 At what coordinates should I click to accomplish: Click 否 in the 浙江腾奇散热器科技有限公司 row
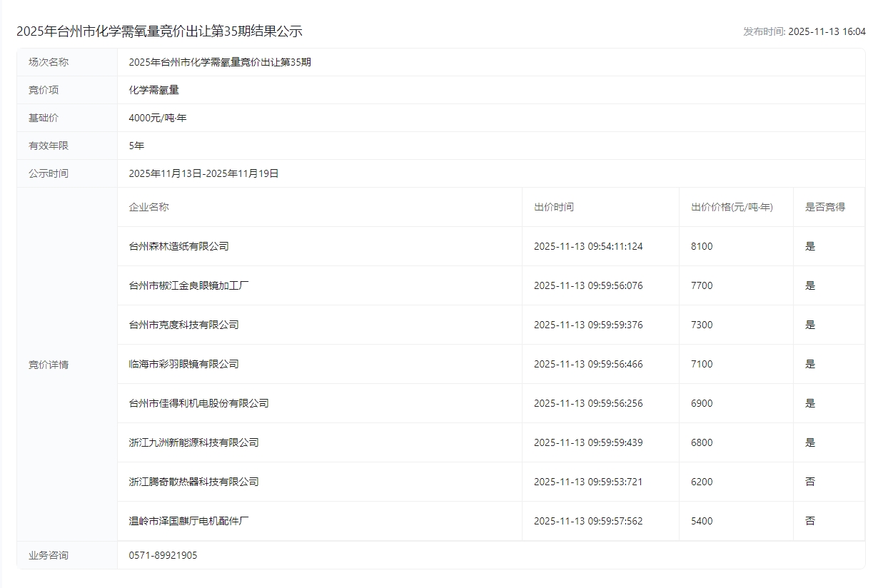[x=809, y=482]
